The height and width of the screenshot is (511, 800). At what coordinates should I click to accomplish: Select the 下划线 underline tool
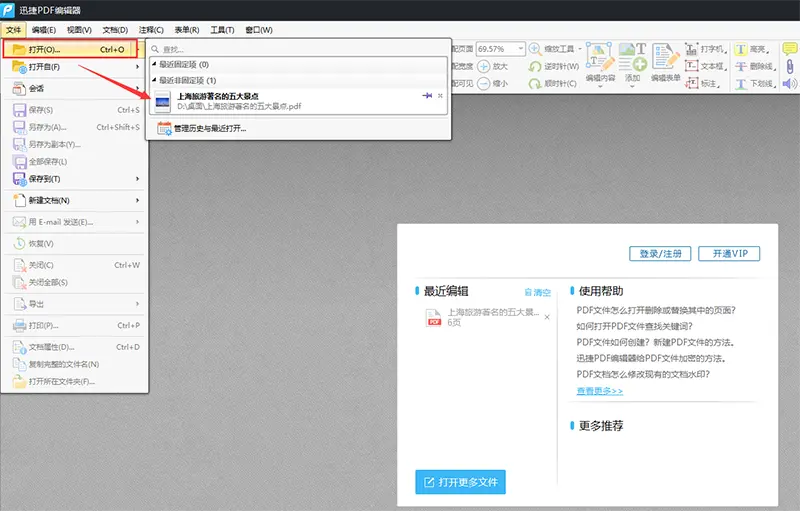756,83
